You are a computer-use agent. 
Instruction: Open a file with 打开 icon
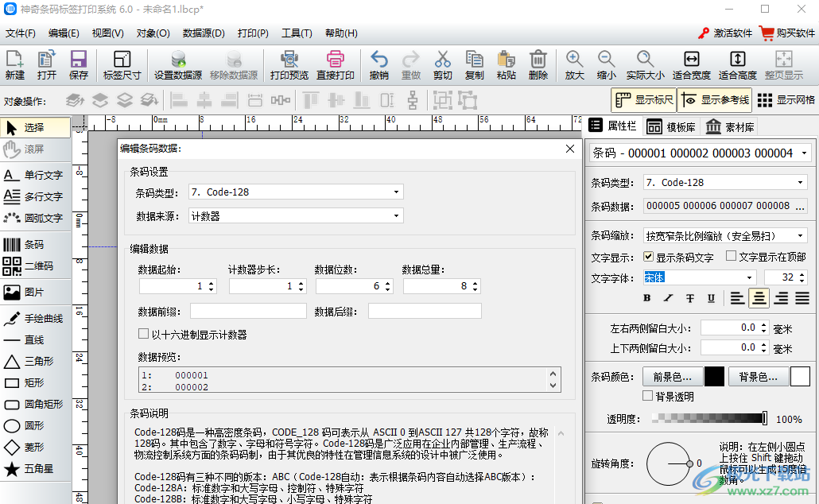(46, 64)
